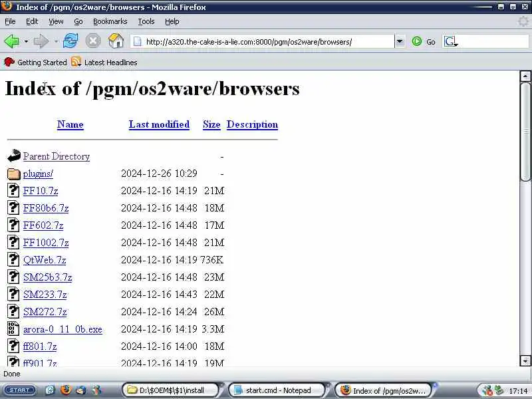Click the vertical scrollbar thumb
532x399 pixels.
(x=525, y=132)
